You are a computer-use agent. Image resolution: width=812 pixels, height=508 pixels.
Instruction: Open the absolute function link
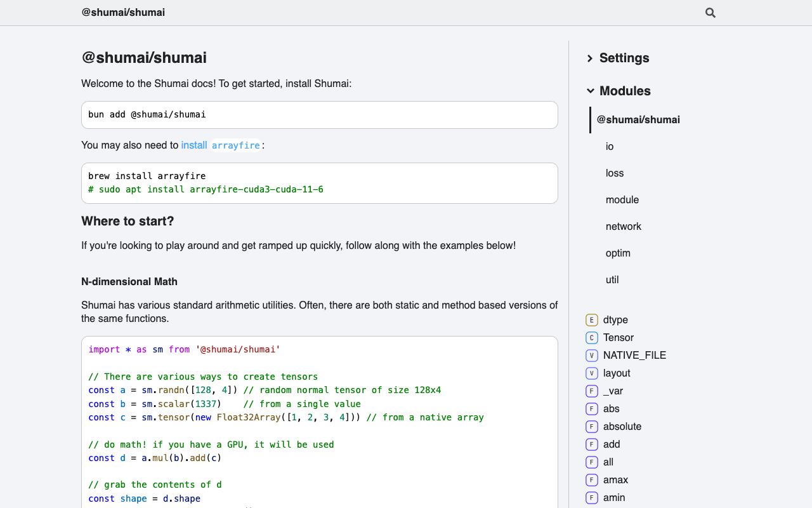pos(622,427)
